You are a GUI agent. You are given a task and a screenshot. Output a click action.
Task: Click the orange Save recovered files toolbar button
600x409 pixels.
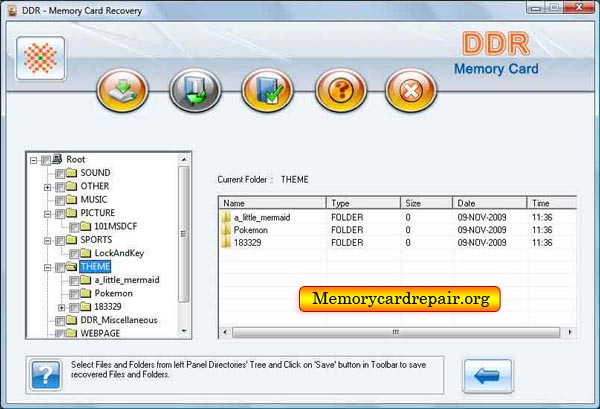[x=122, y=90]
